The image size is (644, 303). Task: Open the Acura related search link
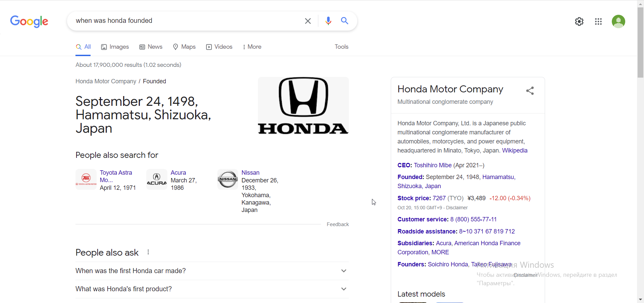click(x=178, y=173)
